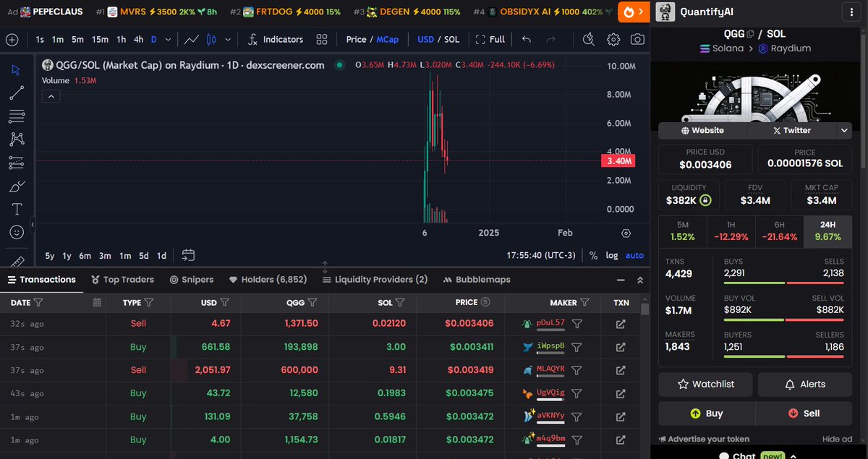Switch chart denomination to SOL
This screenshot has width=868, height=459.
[451, 39]
